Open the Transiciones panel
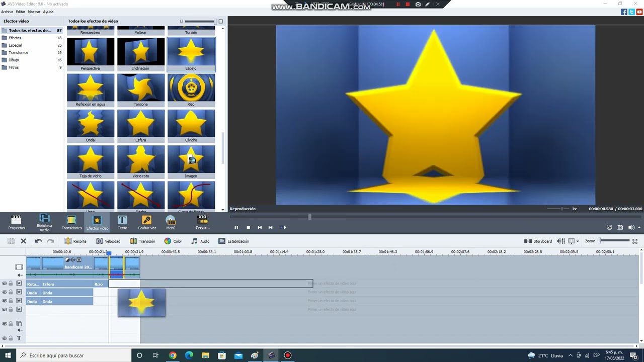 71,223
